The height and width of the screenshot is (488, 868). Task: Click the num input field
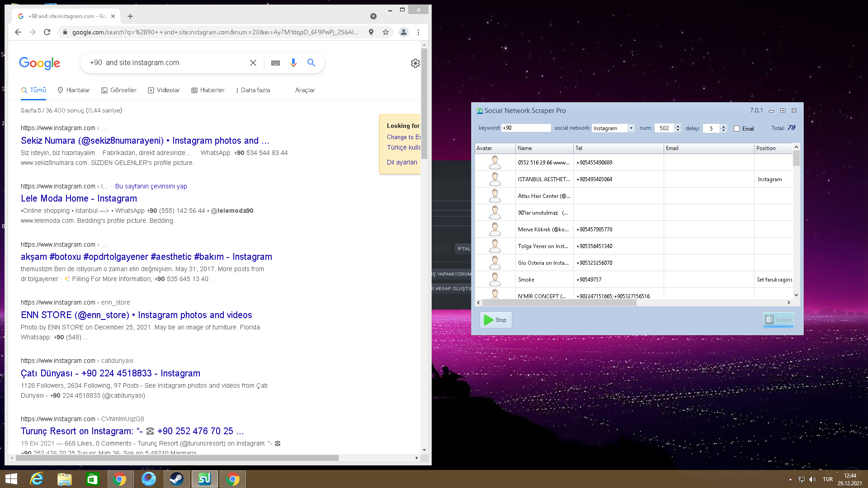click(x=664, y=128)
